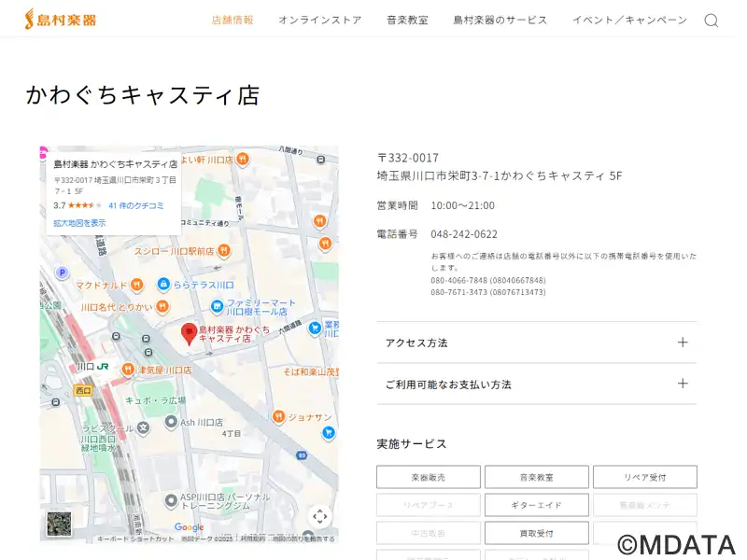Open the 41 件のクチコミ reviews link
The width and height of the screenshot is (747, 560).
[x=136, y=205]
